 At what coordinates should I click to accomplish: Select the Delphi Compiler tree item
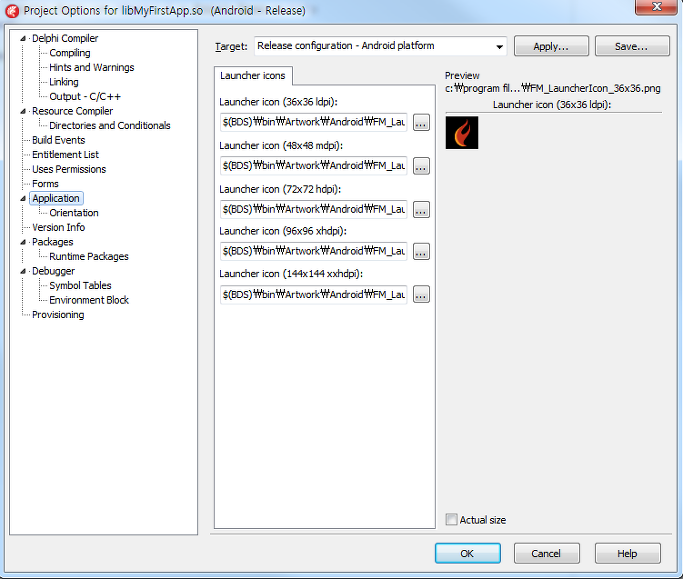(x=65, y=38)
